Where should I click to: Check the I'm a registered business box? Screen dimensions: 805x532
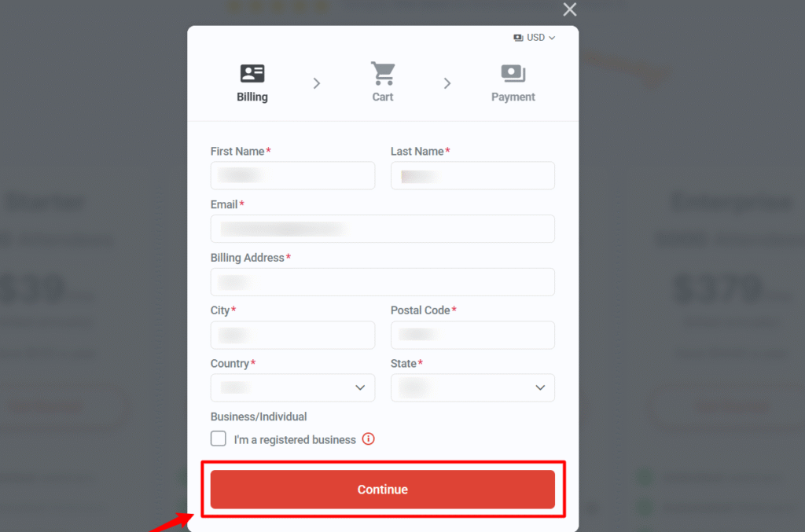[219, 438]
